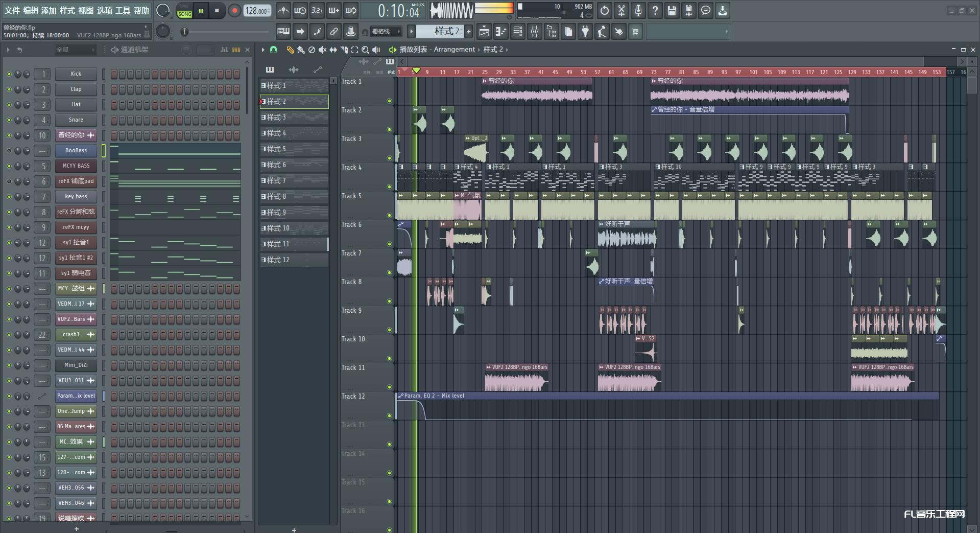Click the render audio export icon
This screenshot has height=533, width=980.
[689, 10]
